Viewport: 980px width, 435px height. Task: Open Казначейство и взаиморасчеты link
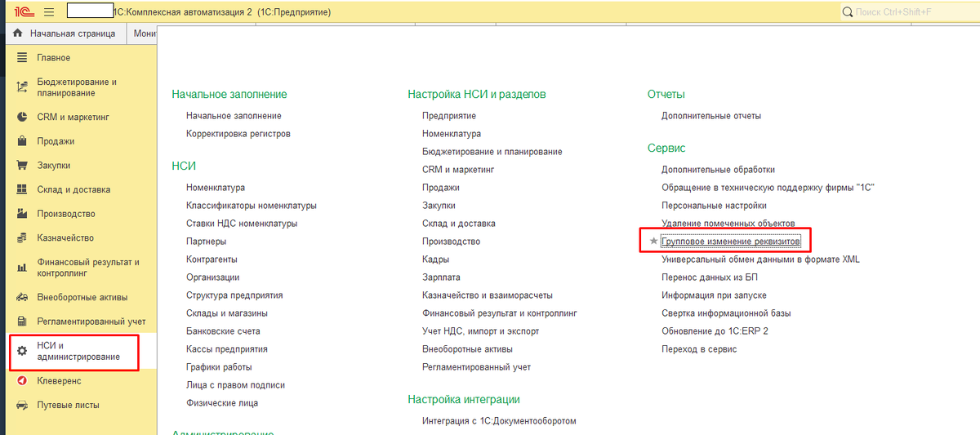[x=488, y=295]
